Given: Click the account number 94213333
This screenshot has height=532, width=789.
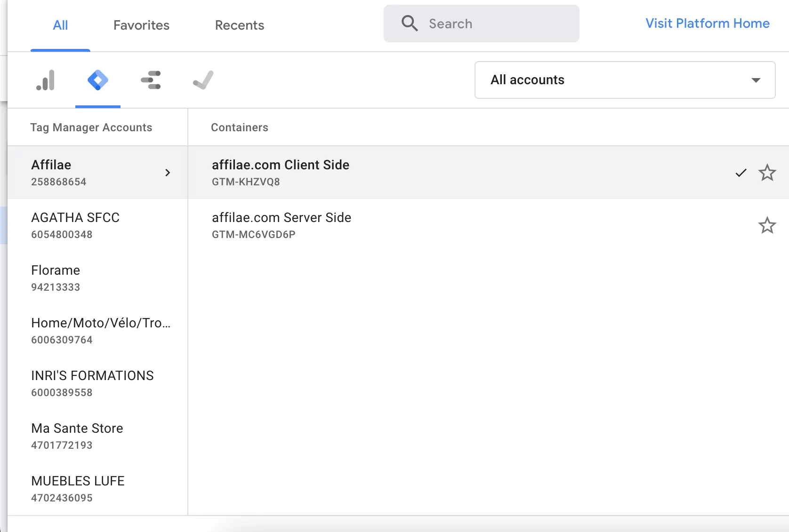Looking at the screenshot, I should [56, 287].
